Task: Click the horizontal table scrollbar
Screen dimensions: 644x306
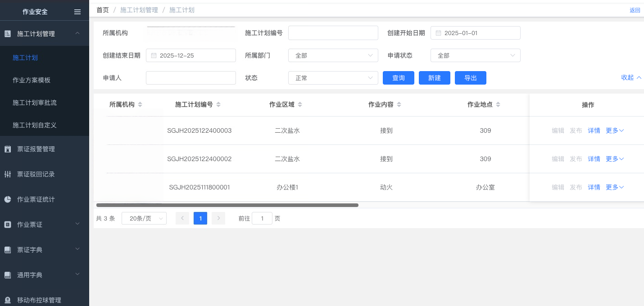Action: click(227, 205)
